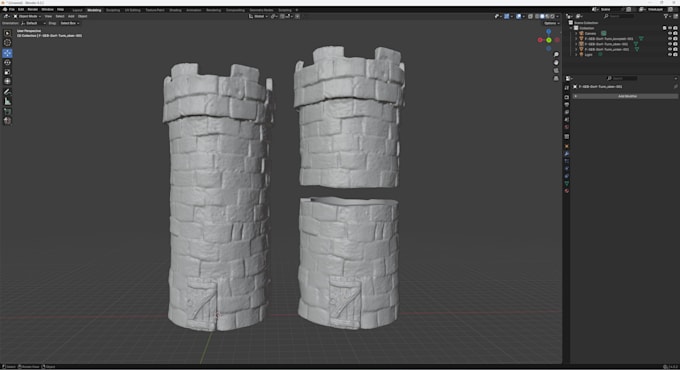680x370 pixels.
Task: Click the green Y axis gizmo dot
Action: pos(549,40)
